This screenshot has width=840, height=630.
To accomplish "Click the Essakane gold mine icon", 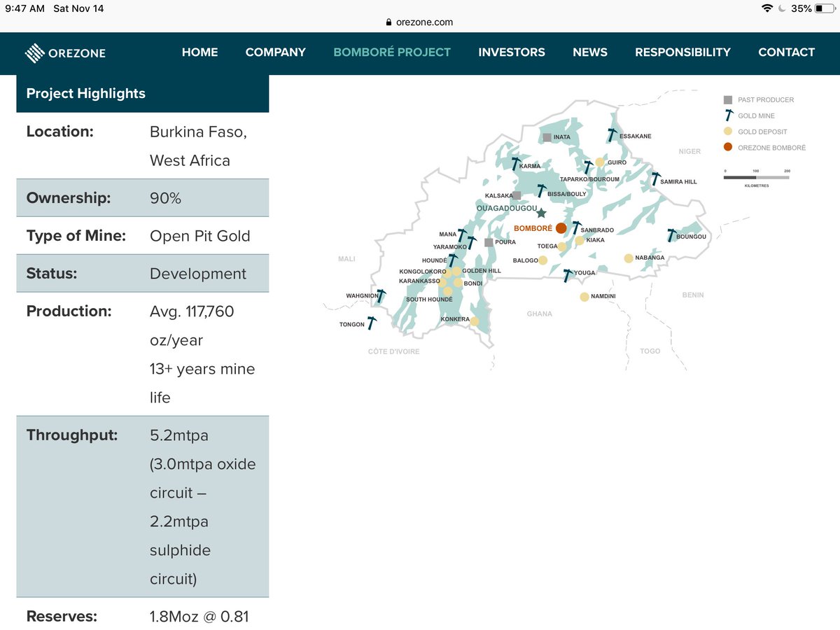I will point(612,134).
